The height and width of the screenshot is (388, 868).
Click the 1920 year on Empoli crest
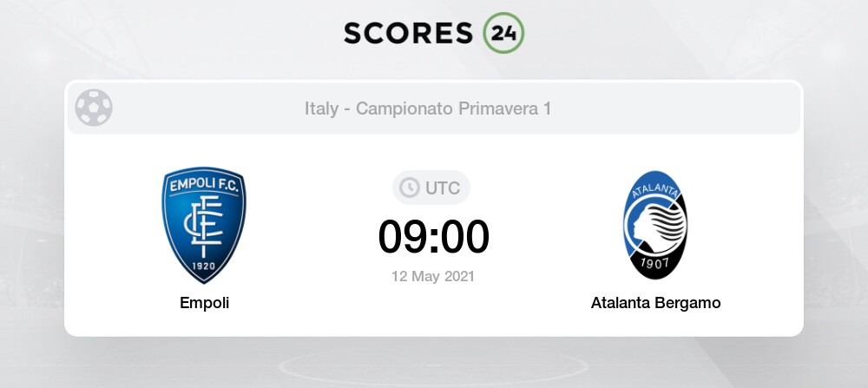[x=204, y=266]
